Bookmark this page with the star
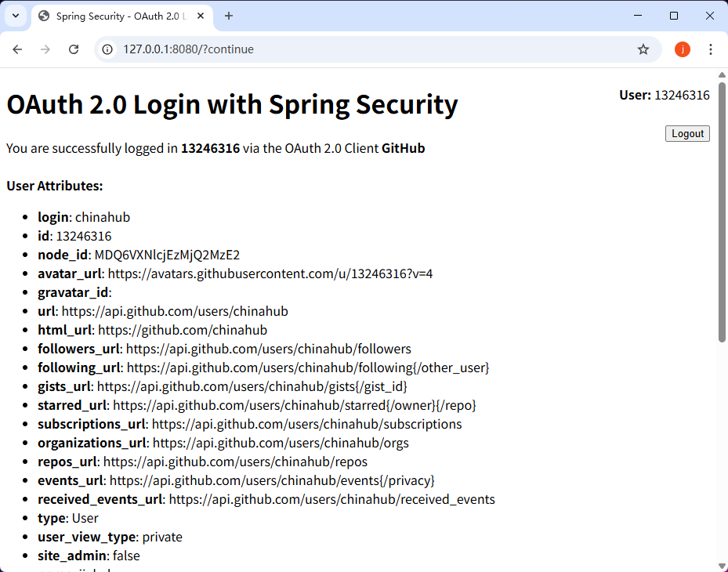Image resolution: width=728 pixels, height=572 pixels. click(643, 49)
